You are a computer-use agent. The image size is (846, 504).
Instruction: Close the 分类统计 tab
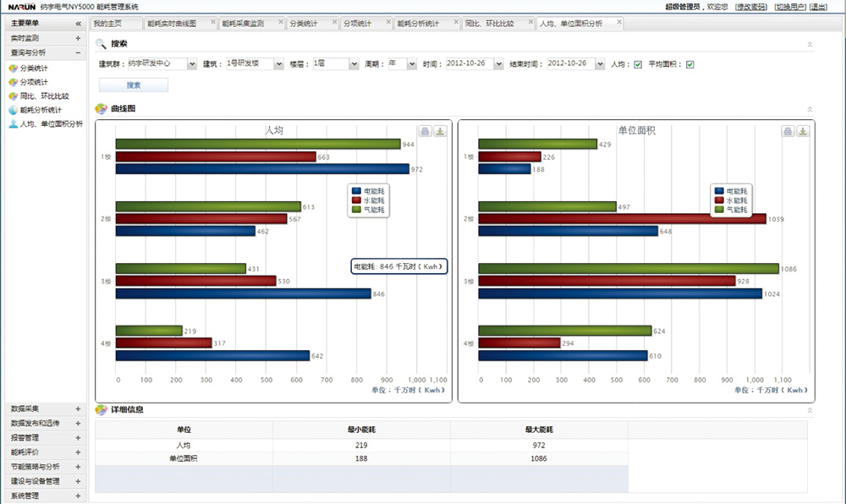[x=334, y=22]
